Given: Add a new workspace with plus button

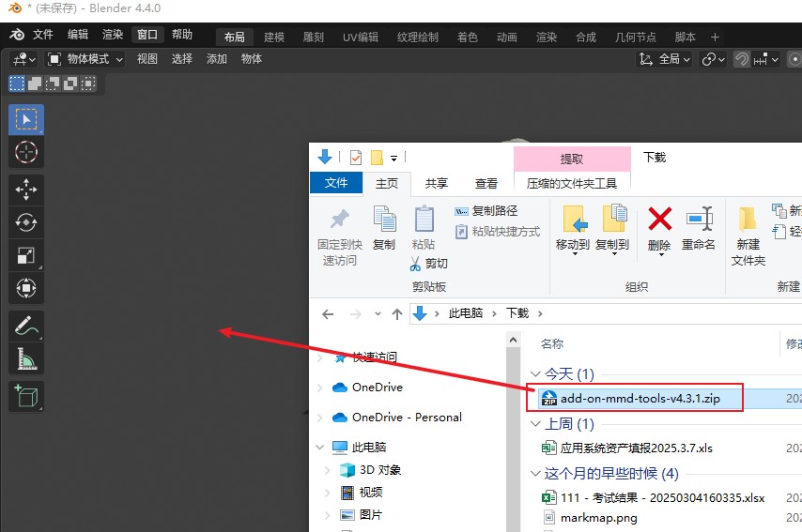Looking at the screenshot, I should pyautogui.click(x=715, y=37).
